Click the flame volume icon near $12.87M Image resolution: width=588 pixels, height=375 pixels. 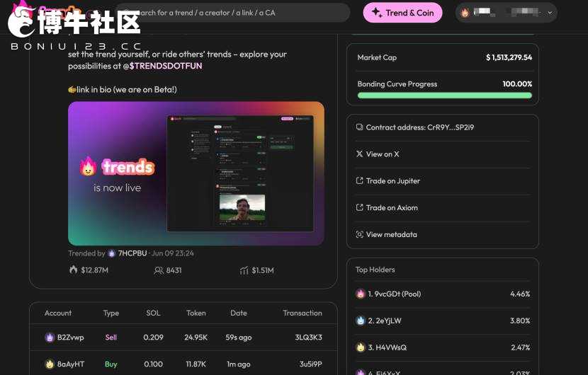74,270
